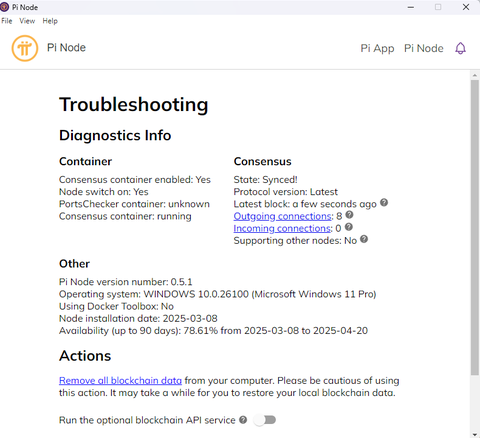The image size is (480, 438).
Task: Click 'Node switch on: Yes' line
Action: coord(104,192)
